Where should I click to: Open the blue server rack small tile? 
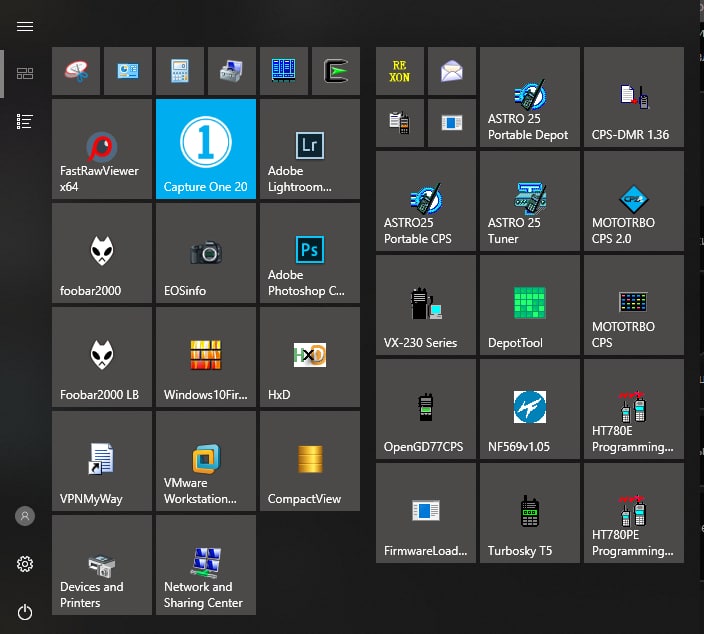coord(284,71)
